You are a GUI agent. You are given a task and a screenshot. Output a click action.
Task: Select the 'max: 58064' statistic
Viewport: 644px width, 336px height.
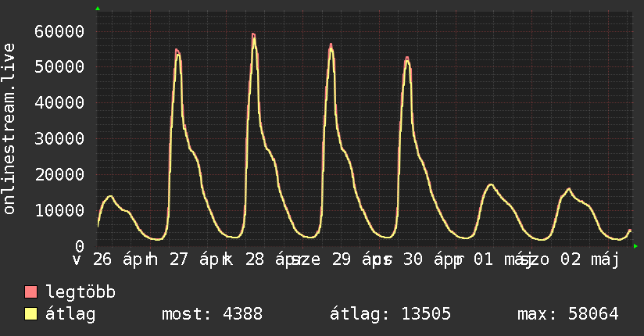568,314
